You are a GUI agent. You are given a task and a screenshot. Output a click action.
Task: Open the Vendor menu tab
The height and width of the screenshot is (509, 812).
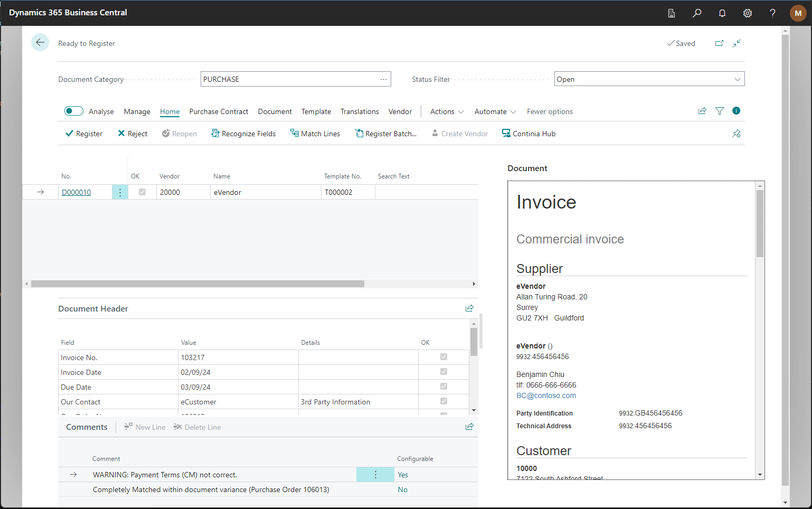[x=400, y=111]
